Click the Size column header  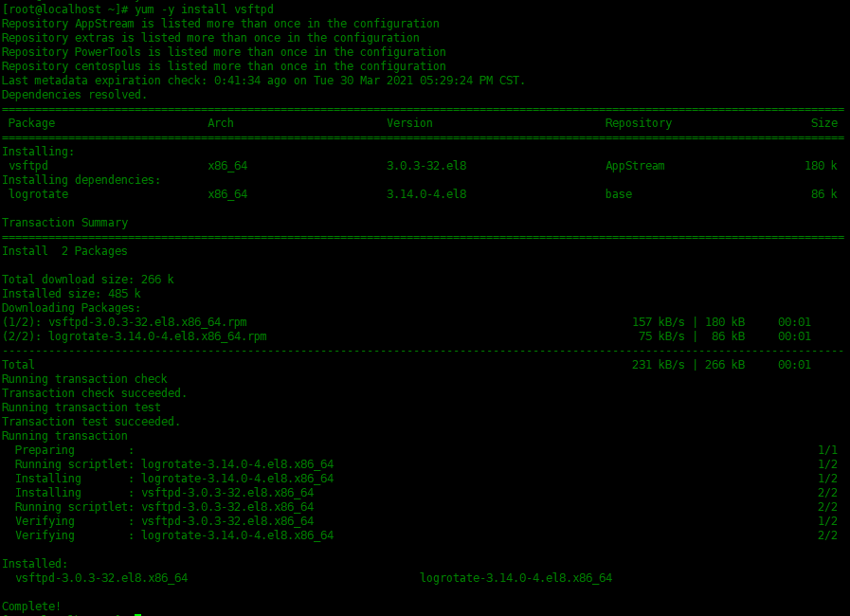click(823, 122)
